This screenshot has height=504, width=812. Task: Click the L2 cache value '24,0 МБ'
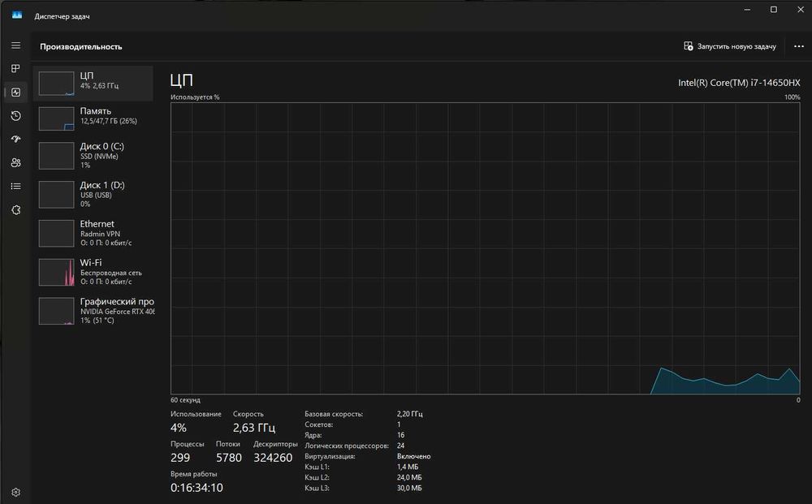point(409,477)
